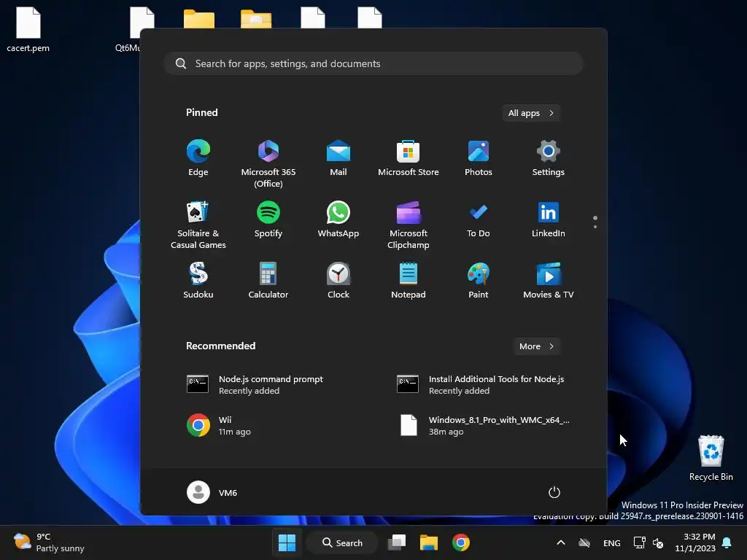Launch Spotify
The image size is (747, 560).
(x=268, y=219)
